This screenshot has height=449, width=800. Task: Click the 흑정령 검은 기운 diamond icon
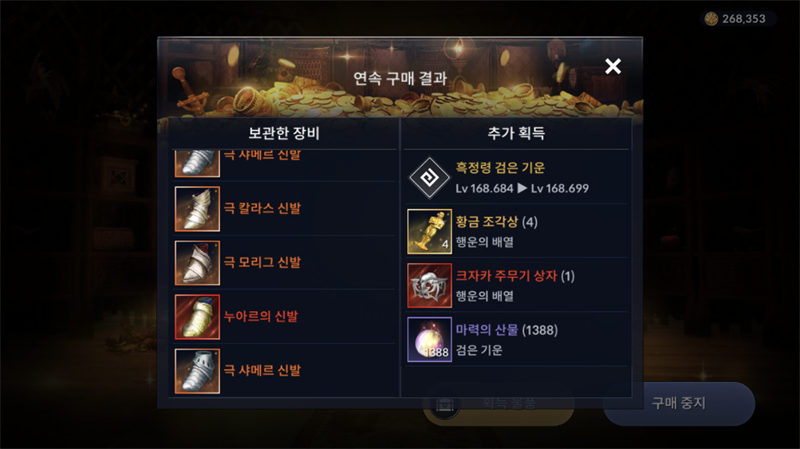pyautogui.click(x=430, y=178)
